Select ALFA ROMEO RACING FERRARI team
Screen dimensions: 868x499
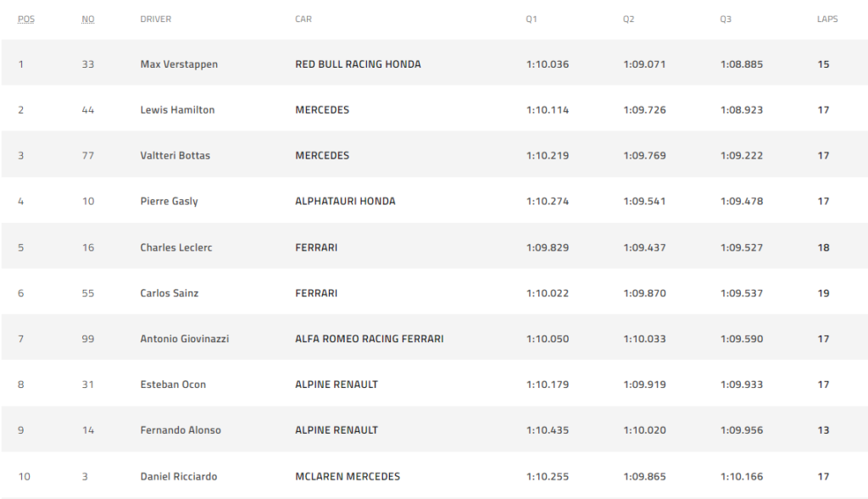370,339
